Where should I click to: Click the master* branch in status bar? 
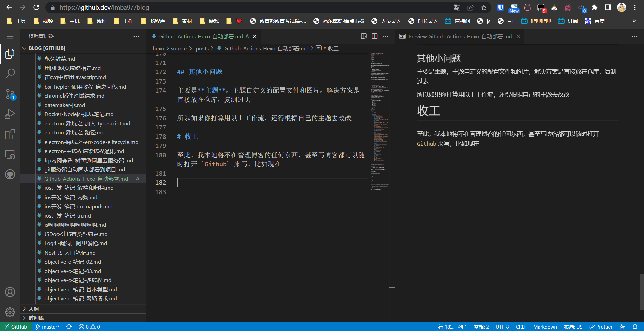(47, 327)
